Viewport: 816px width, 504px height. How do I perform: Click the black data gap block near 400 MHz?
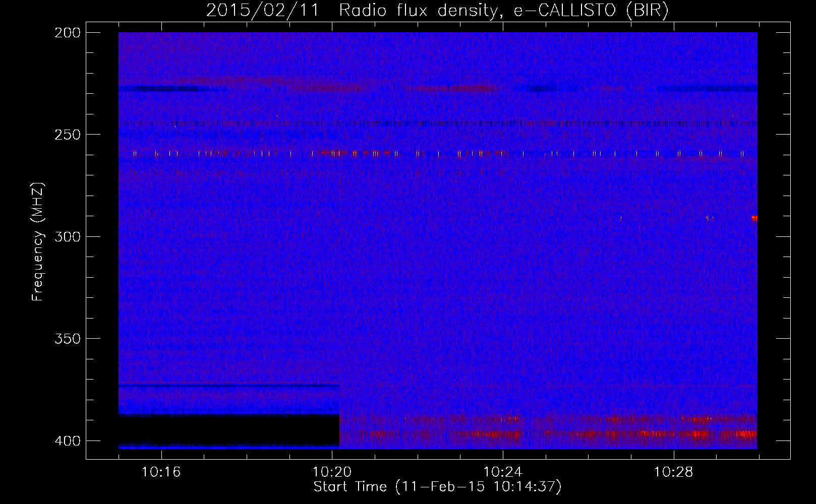click(x=229, y=430)
